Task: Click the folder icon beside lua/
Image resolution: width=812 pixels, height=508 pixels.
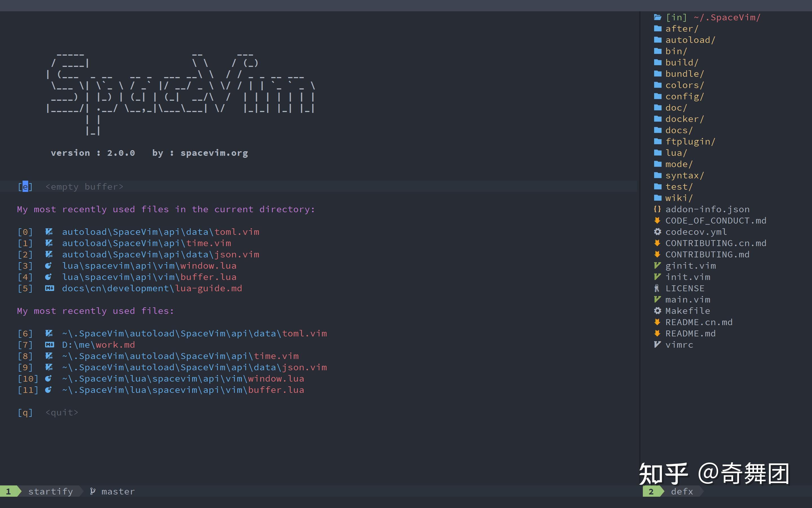Action: [658, 153]
